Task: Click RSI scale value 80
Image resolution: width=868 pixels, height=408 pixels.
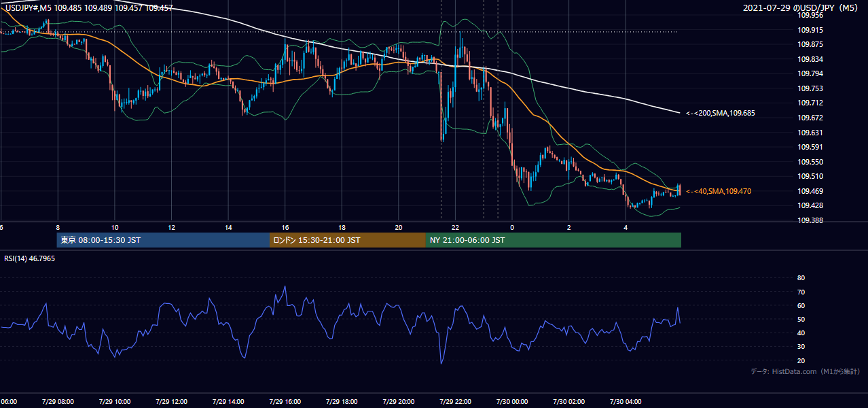Action: (801, 278)
